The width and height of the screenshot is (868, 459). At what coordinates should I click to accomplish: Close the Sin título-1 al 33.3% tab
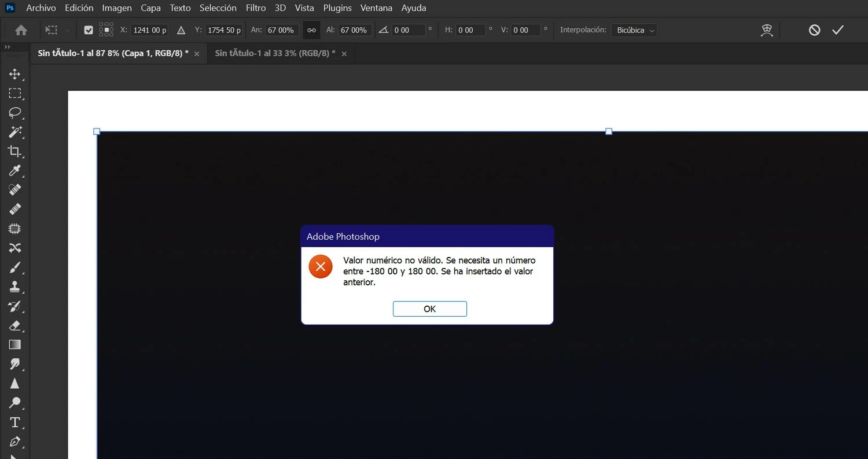coord(344,54)
